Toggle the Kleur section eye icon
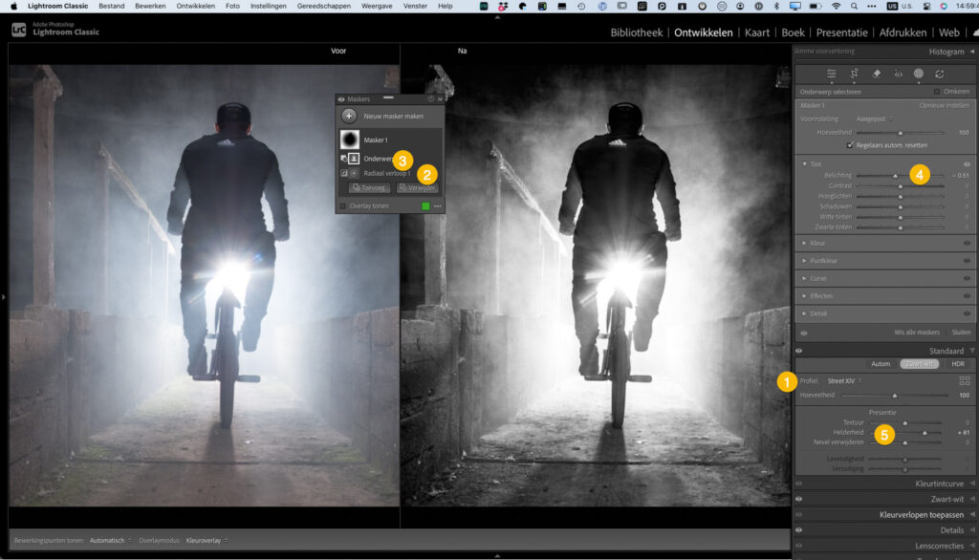 pos(967,243)
